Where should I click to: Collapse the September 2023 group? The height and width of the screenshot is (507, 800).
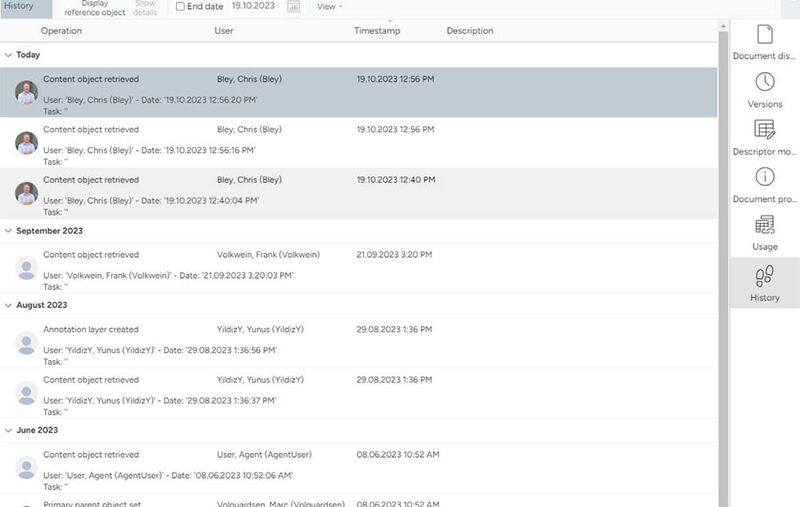tap(8, 231)
